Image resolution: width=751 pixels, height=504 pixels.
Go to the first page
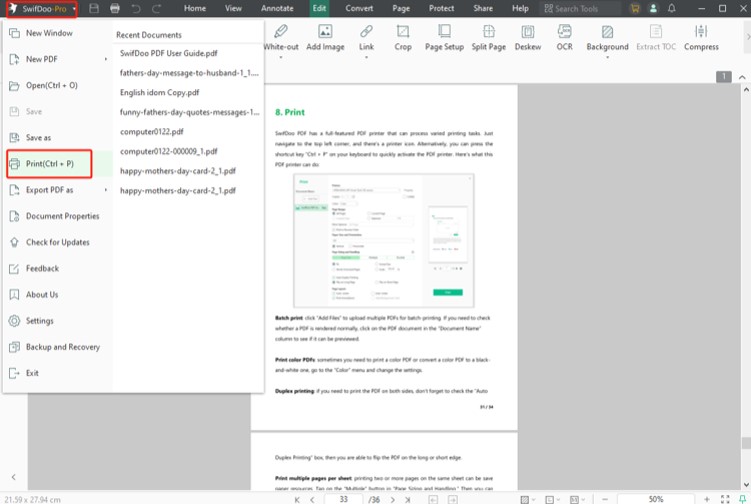[297, 500]
